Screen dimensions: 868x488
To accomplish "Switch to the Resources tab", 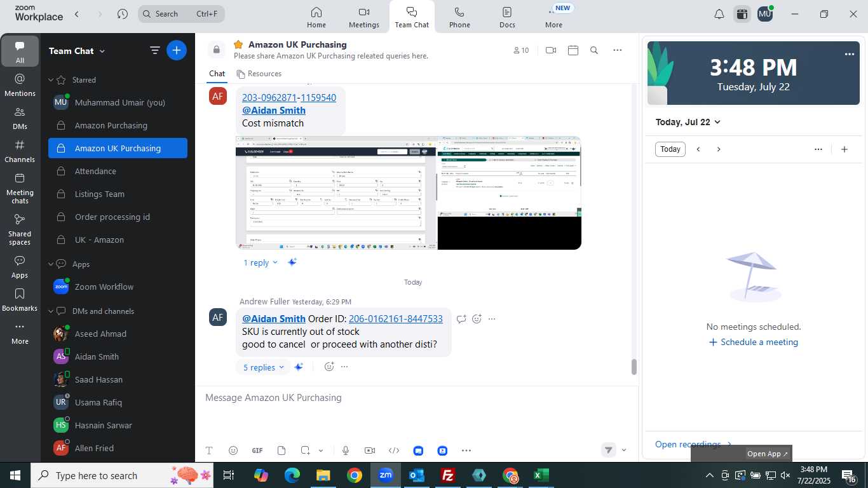I will point(259,74).
